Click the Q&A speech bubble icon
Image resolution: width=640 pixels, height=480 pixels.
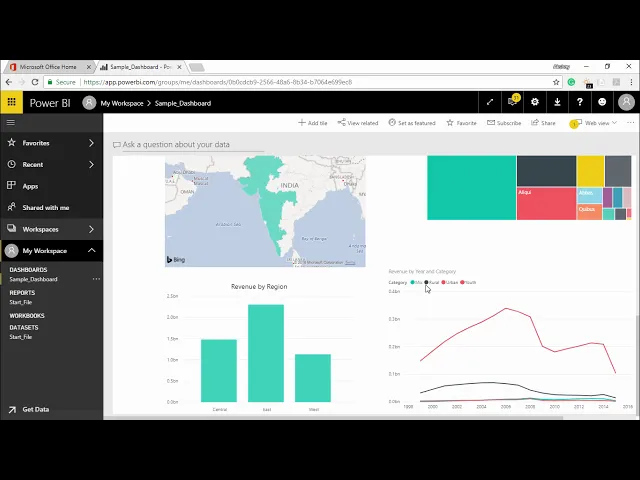click(117, 144)
